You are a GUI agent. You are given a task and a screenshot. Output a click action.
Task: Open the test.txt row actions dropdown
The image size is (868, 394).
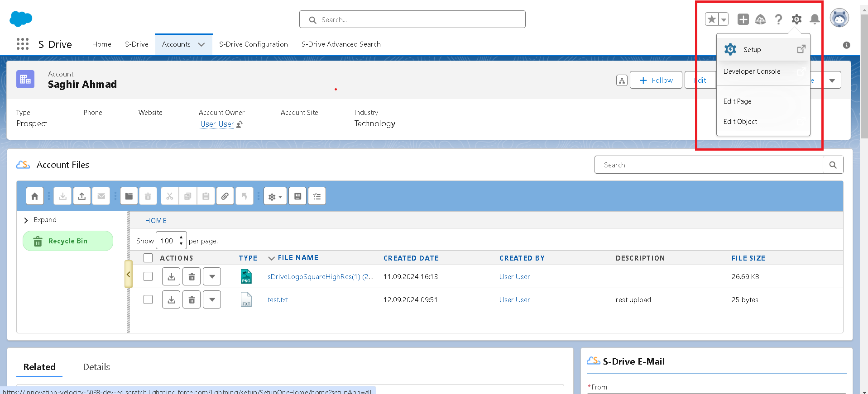212,300
